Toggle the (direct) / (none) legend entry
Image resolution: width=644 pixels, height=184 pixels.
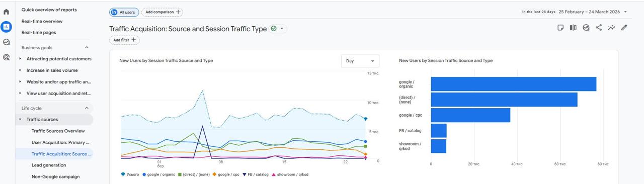[194, 174]
